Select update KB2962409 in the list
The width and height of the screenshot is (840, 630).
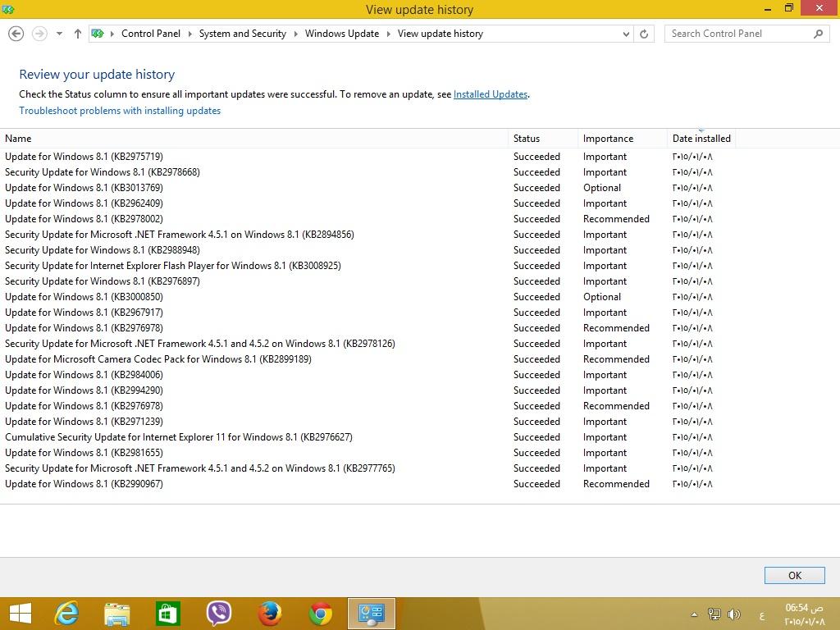(x=367, y=203)
